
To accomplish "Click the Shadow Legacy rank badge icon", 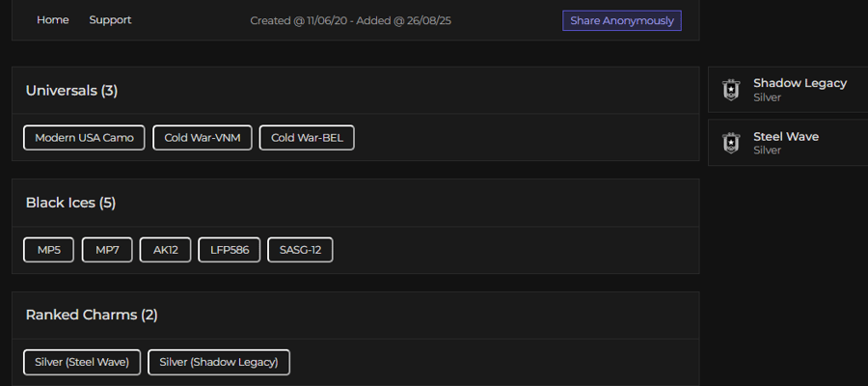I will [731, 90].
